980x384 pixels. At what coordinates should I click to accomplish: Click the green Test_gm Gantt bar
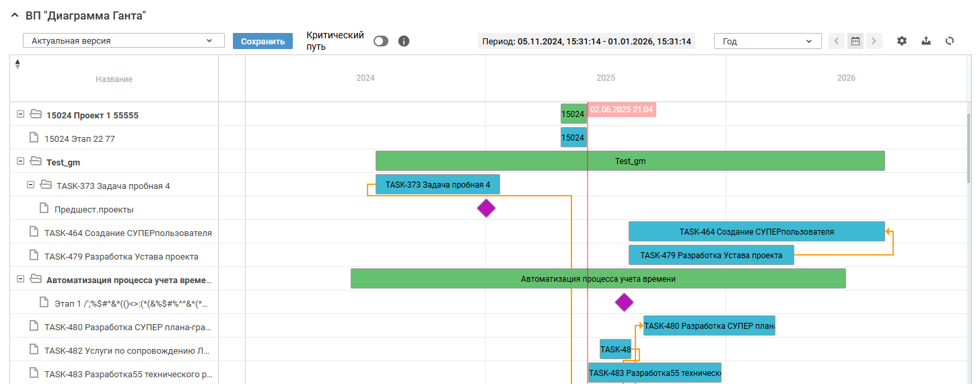629,161
